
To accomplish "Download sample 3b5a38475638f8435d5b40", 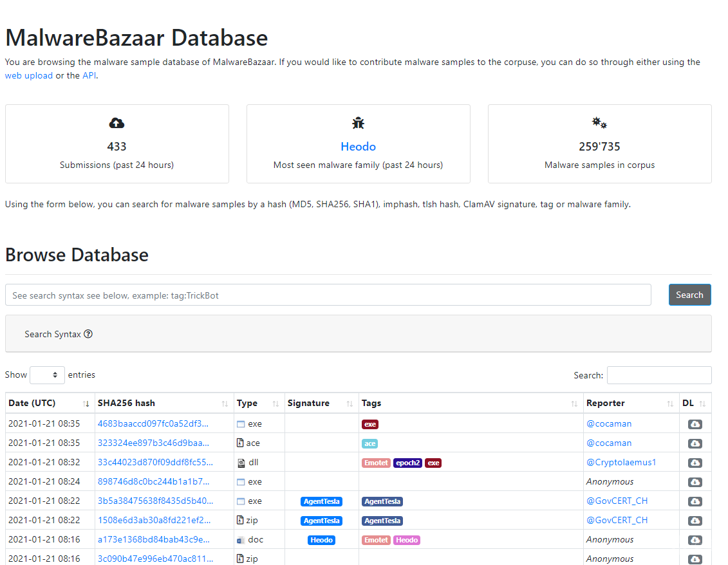I will point(695,501).
